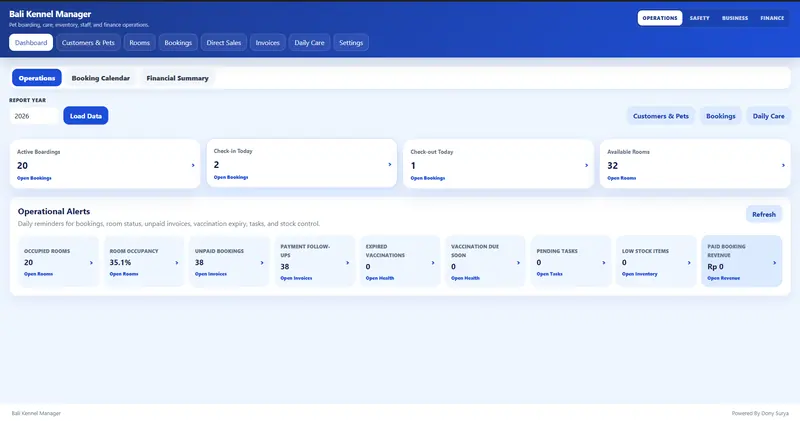Click Open Invoices link under Unpaid Bookings
The width and height of the screenshot is (800, 421).
(211, 274)
